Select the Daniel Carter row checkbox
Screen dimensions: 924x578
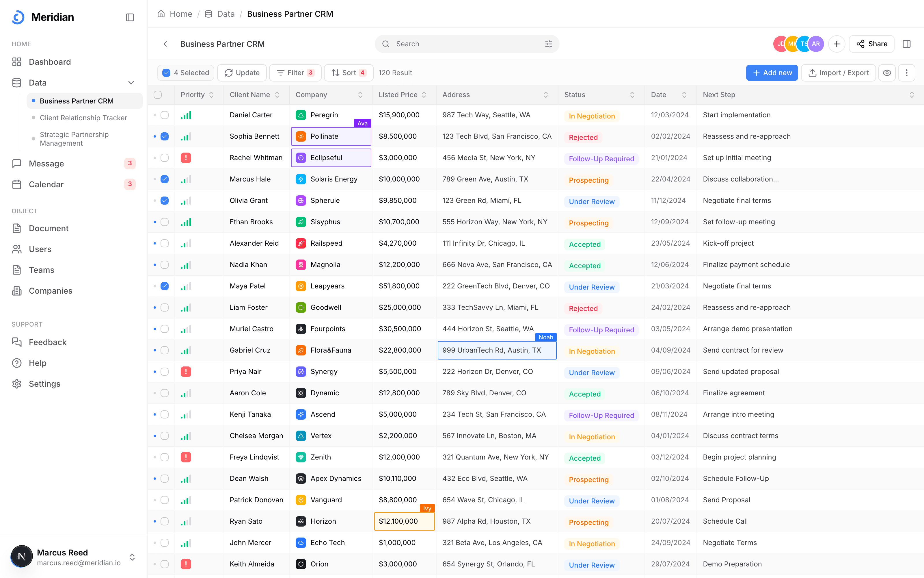165,115
